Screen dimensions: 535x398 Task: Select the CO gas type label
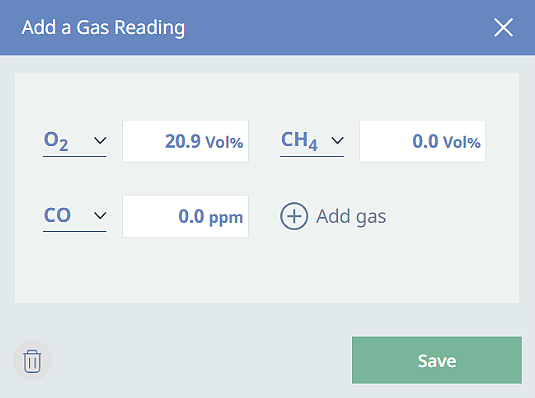[57, 215]
